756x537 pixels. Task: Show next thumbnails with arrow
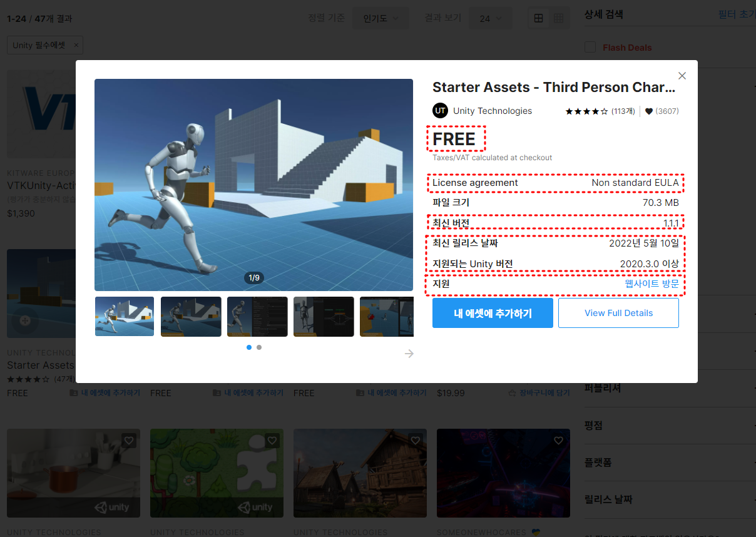409,354
